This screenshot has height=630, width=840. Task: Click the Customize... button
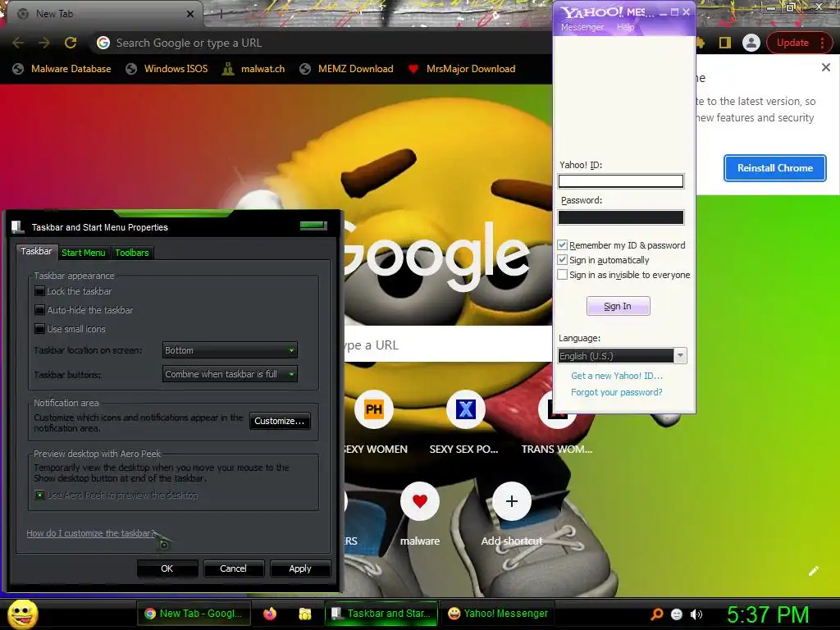280,421
